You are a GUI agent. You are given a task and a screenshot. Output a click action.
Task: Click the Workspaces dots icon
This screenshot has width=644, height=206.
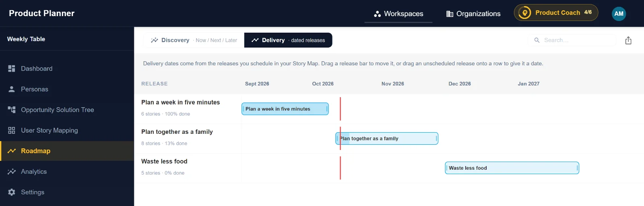tap(377, 14)
